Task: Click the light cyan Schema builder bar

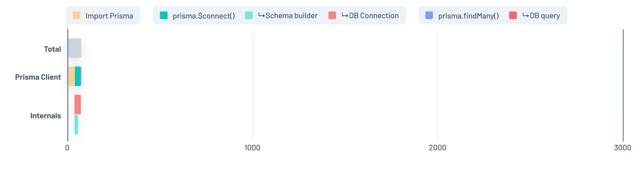Action: coord(76,125)
